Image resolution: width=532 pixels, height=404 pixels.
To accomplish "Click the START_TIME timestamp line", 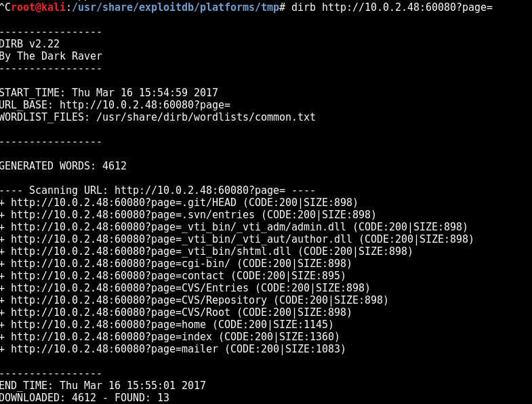I will point(109,93).
